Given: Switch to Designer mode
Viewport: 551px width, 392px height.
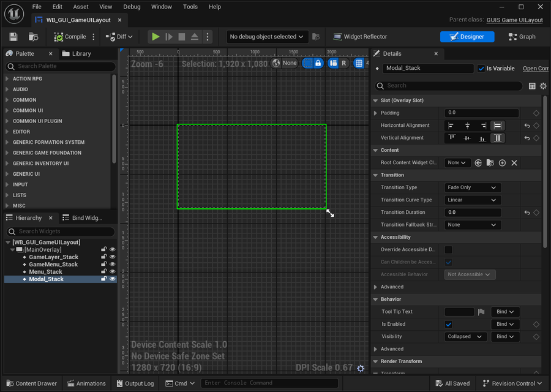Looking at the screenshot, I should pos(467,37).
